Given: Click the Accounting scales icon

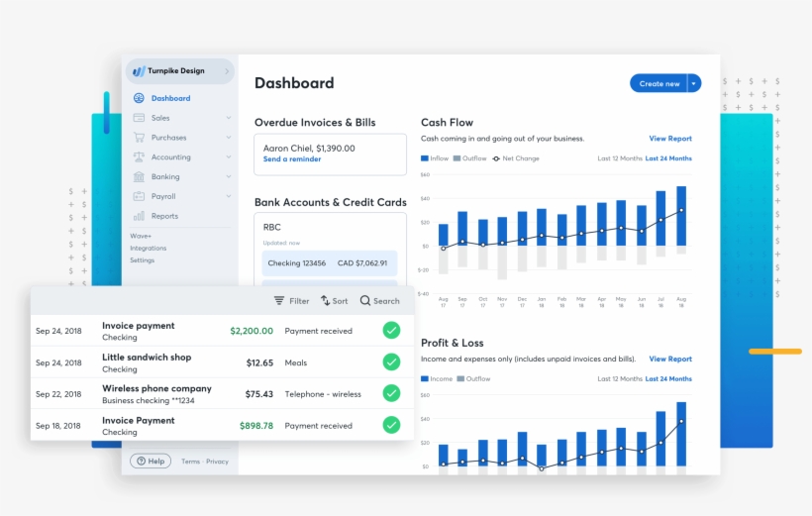Looking at the screenshot, I should click(139, 156).
